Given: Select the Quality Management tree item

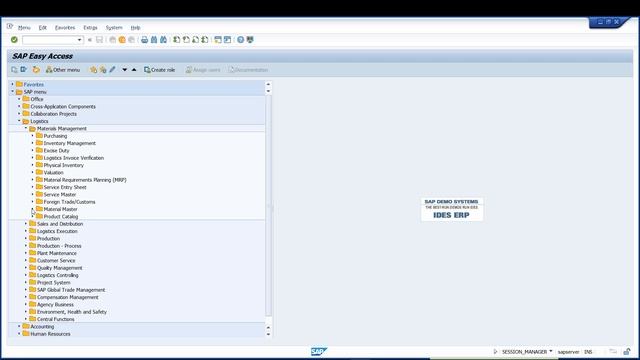Looking at the screenshot, I should coord(60,268).
